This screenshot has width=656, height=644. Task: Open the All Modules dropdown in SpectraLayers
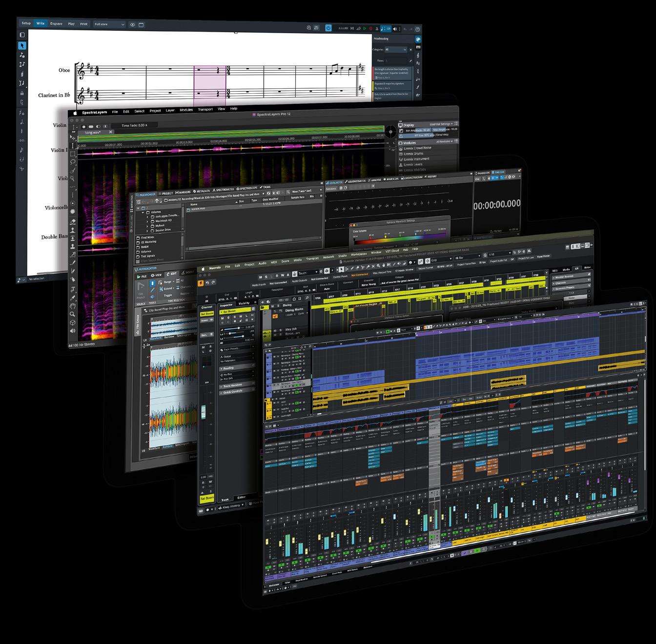(x=444, y=141)
